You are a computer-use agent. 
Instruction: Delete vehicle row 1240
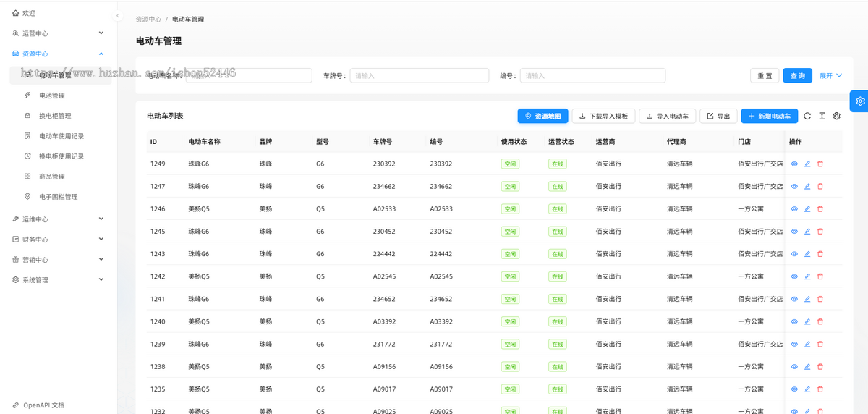pyautogui.click(x=820, y=321)
